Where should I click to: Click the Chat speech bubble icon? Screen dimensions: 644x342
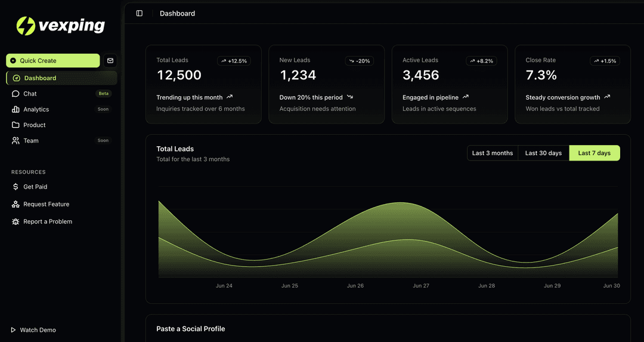(x=16, y=94)
